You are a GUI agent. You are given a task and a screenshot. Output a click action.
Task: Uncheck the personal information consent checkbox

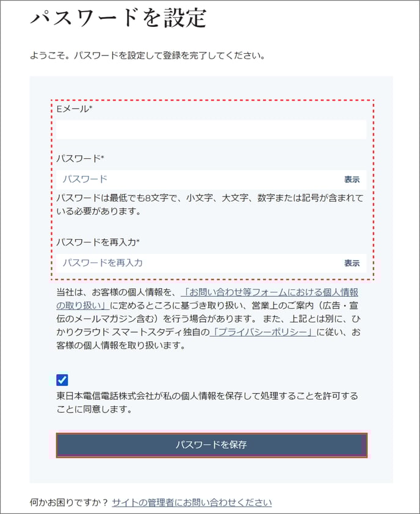pos(62,380)
